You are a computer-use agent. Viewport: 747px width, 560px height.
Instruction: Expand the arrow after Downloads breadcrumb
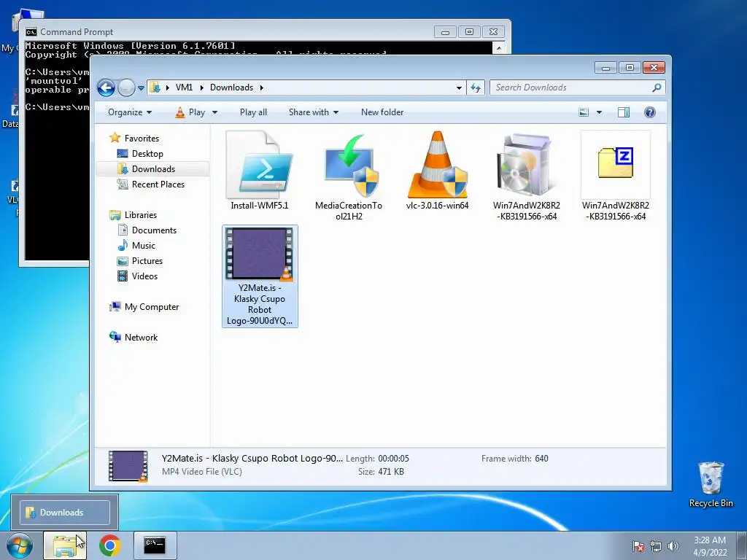coord(262,87)
